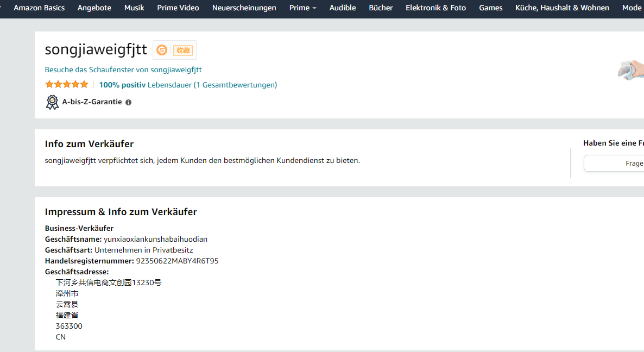Open Amazon Basics in the navigation bar

coord(39,8)
